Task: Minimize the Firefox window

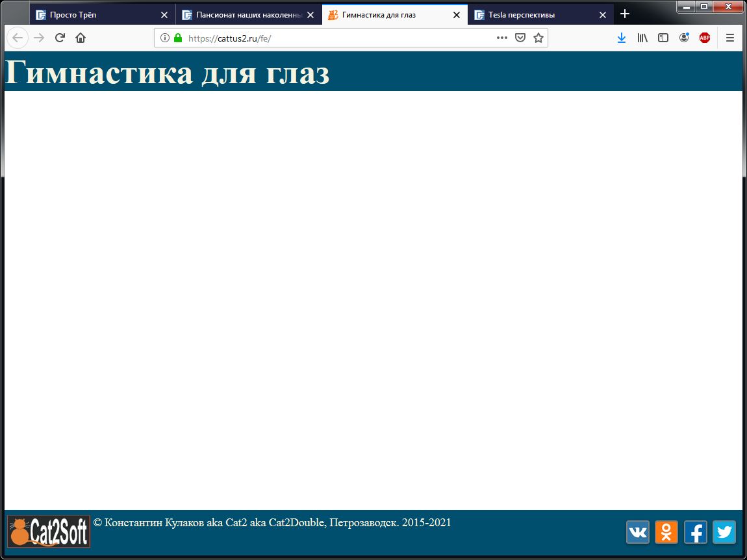Action: [x=687, y=6]
